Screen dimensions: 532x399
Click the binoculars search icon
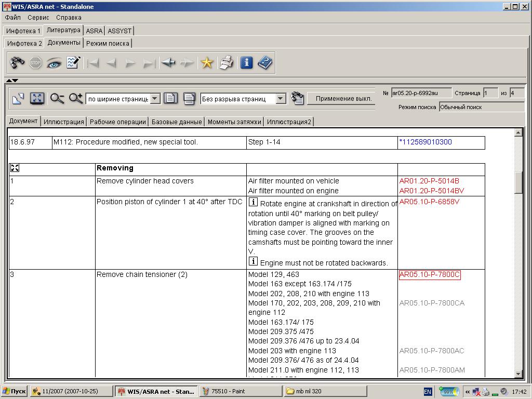(x=17, y=63)
